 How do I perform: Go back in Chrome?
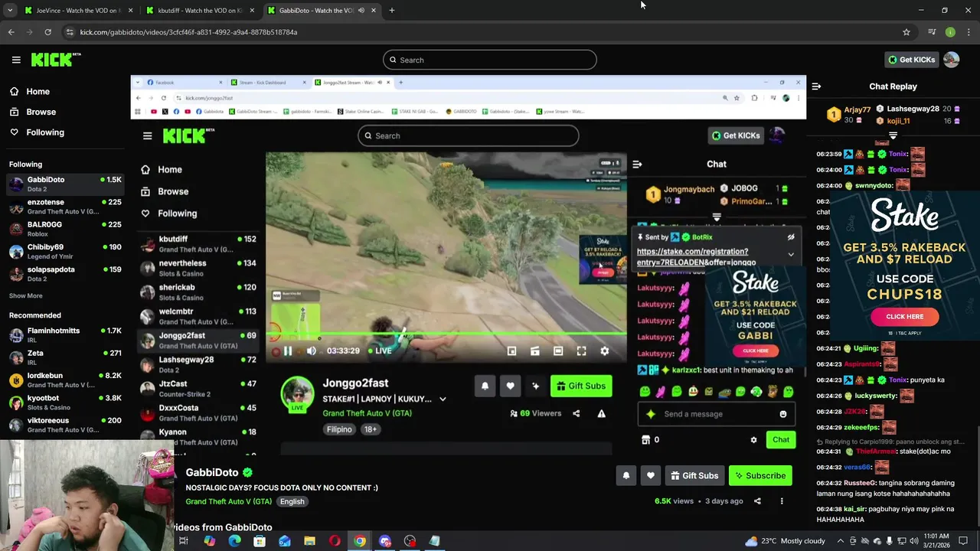click(x=11, y=32)
